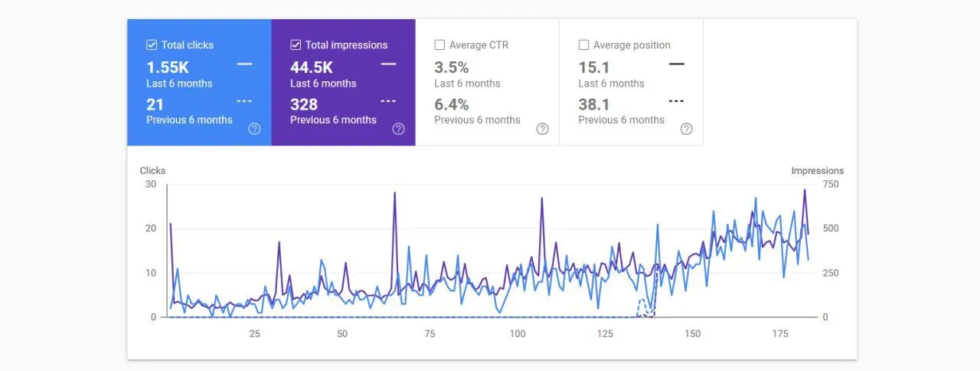
Task: Open help icon on Average position card
Action: pos(687,129)
